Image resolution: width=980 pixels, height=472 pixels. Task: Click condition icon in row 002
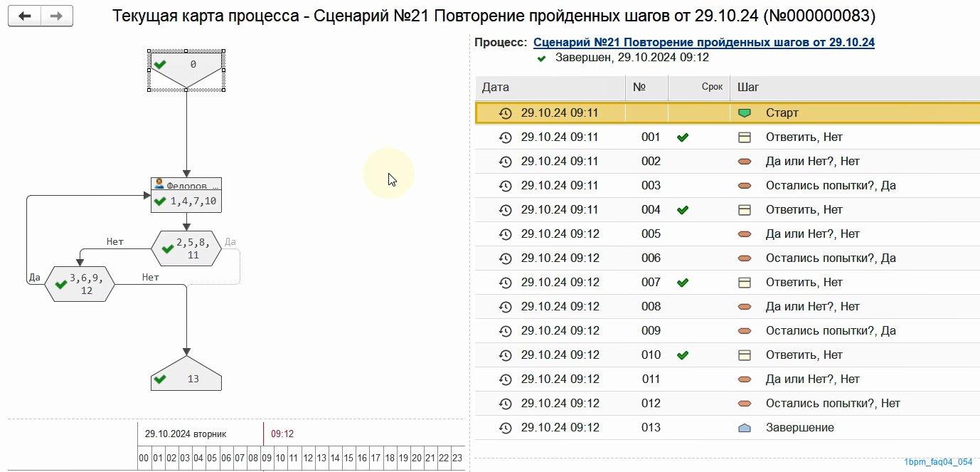745,162
